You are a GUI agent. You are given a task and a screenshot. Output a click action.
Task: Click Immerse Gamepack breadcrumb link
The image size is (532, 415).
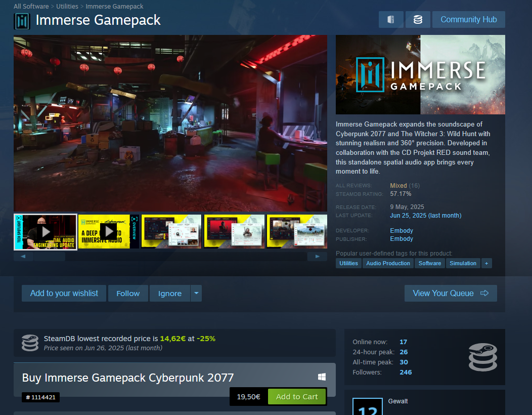[x=114, y=7]
